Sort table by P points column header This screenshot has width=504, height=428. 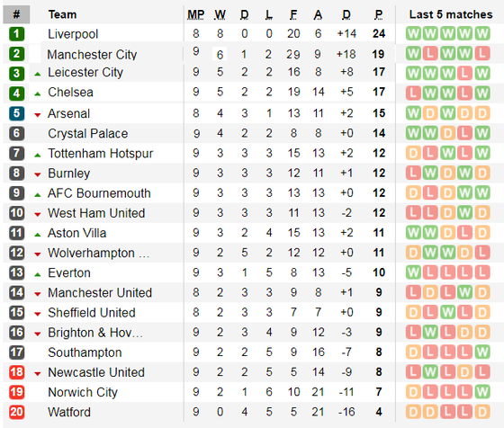click(x=379, y=14)
